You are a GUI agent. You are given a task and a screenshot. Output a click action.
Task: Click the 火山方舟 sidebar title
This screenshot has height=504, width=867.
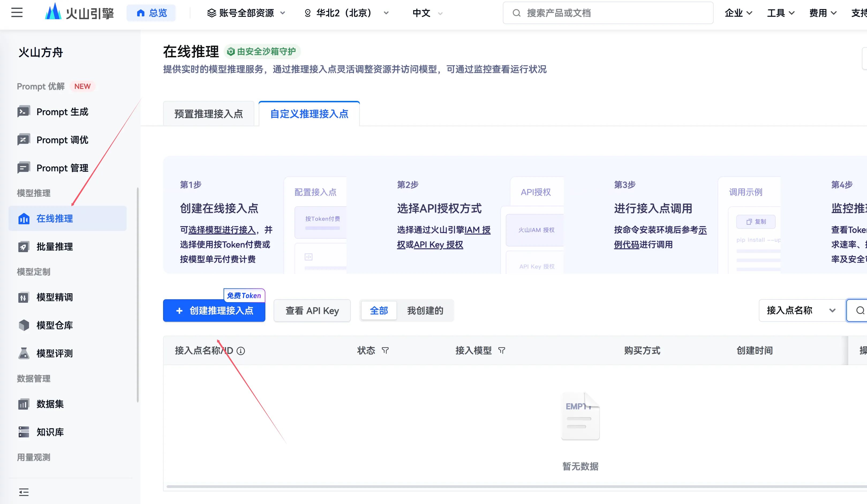(41, 53)
